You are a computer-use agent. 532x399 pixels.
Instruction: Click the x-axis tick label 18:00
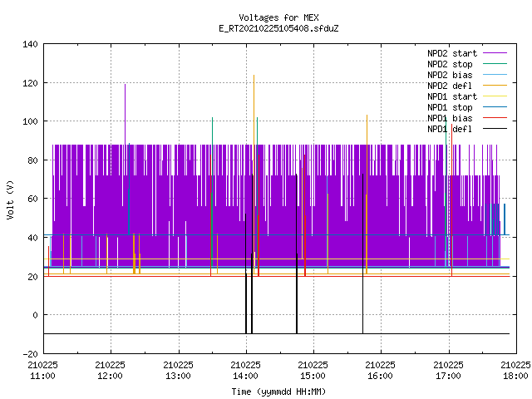tap(515, 376)
